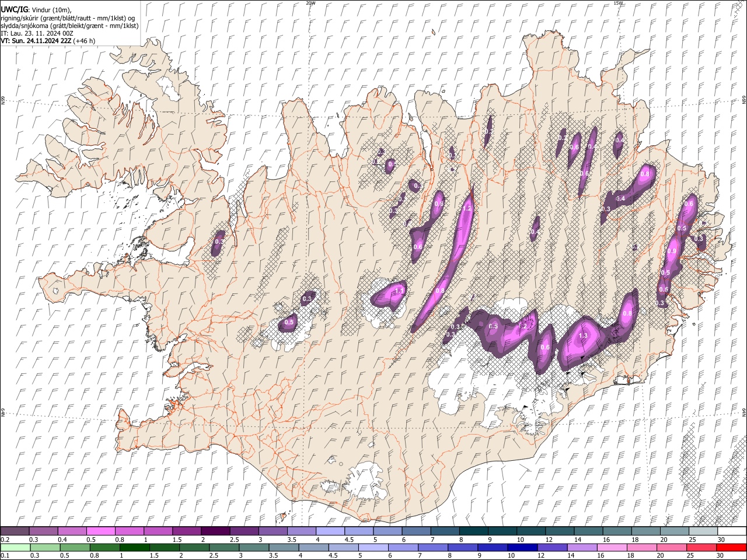Viewport: 747px width, 560px height.
Task: Click the '1.3' snowfall value on the map
Action: click(582, 336)
